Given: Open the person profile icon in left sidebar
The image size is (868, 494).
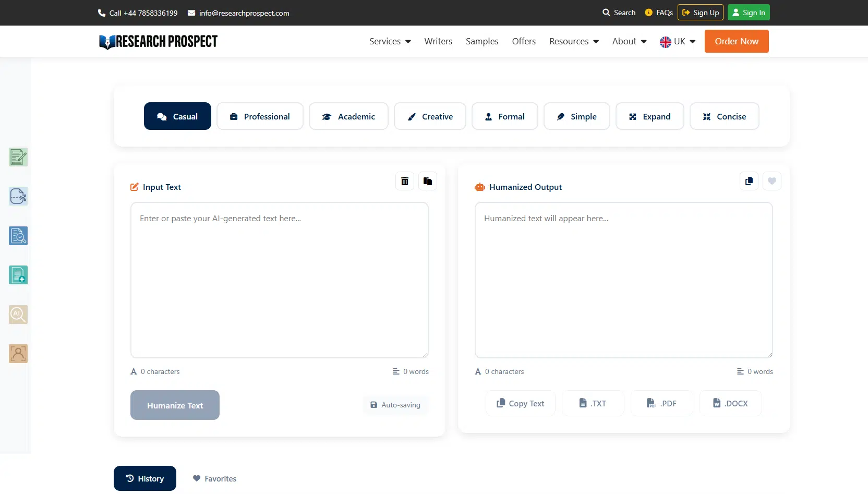Looking at the screenshot, I should (18, 354).
